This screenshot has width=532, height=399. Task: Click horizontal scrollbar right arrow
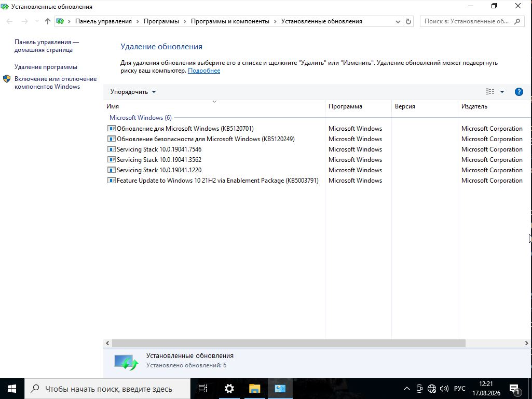pyautogui.click(x=527, y=343)
